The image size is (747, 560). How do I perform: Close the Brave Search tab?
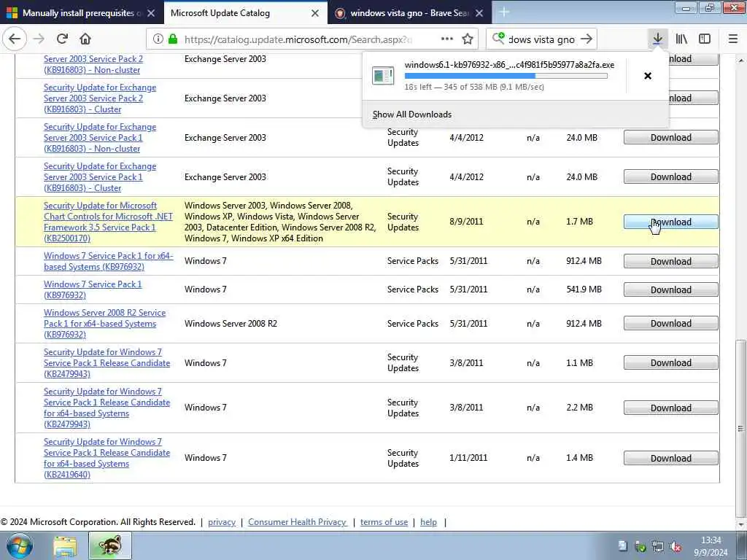(x=479, y=13)
